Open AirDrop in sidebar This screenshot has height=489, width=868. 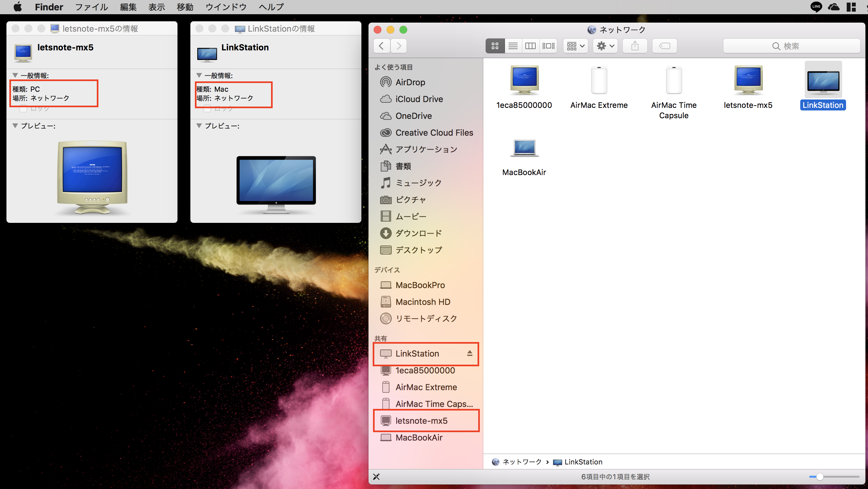point(410,82)
